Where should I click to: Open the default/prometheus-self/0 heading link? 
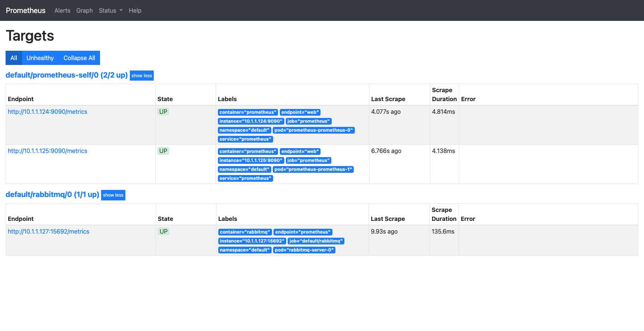[67, 75]
